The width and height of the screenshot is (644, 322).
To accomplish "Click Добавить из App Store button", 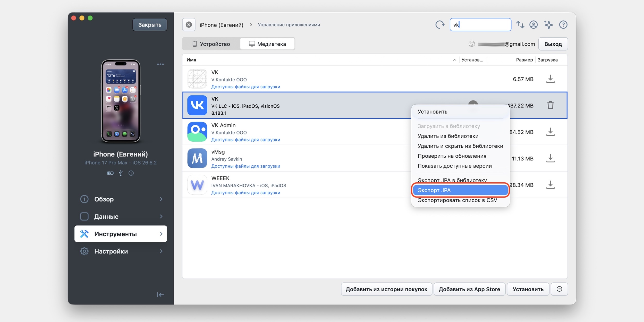I will 469,289.
